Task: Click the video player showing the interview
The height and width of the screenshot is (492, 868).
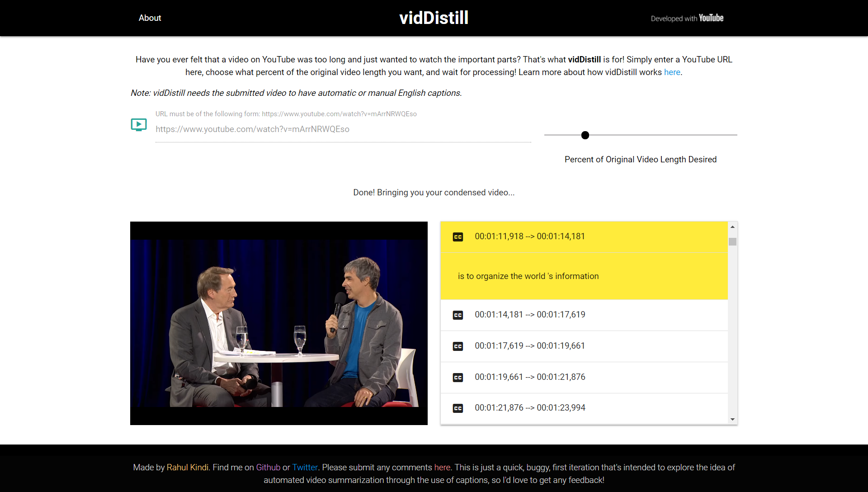Action: pyautogui.click(x=278, y=323)
